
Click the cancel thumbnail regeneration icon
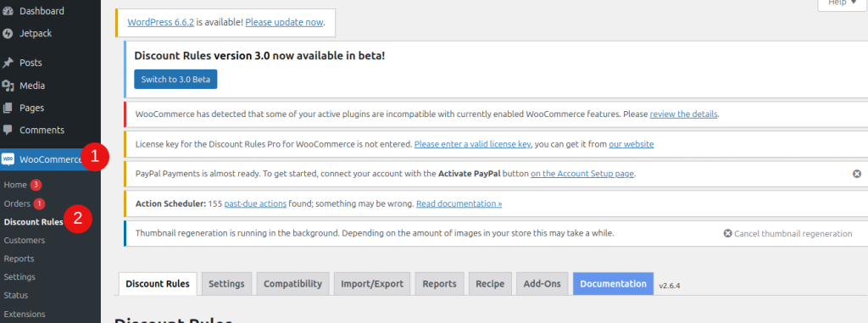[728, 234]
